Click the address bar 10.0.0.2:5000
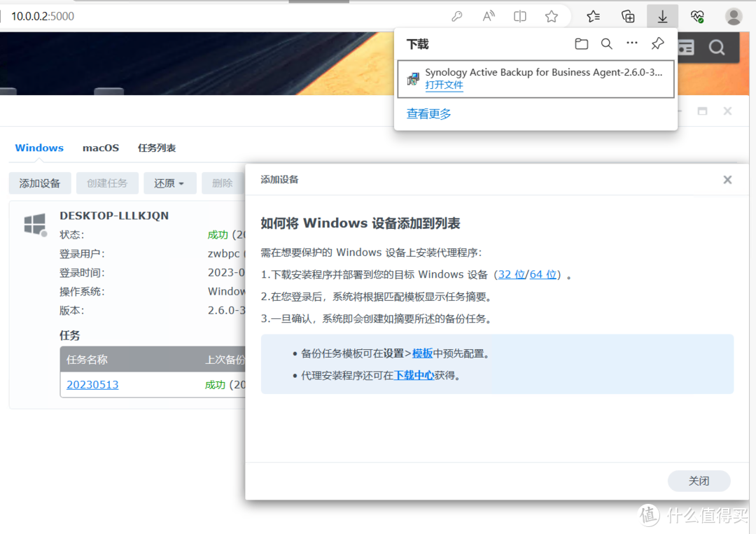Viewport: 756px width, 534px height. coord(43,16)
